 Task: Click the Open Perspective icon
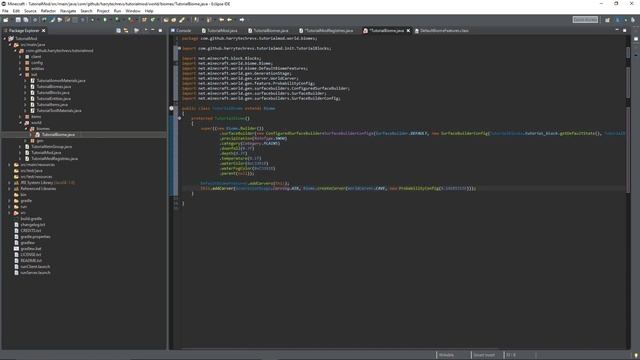(607, 20)
